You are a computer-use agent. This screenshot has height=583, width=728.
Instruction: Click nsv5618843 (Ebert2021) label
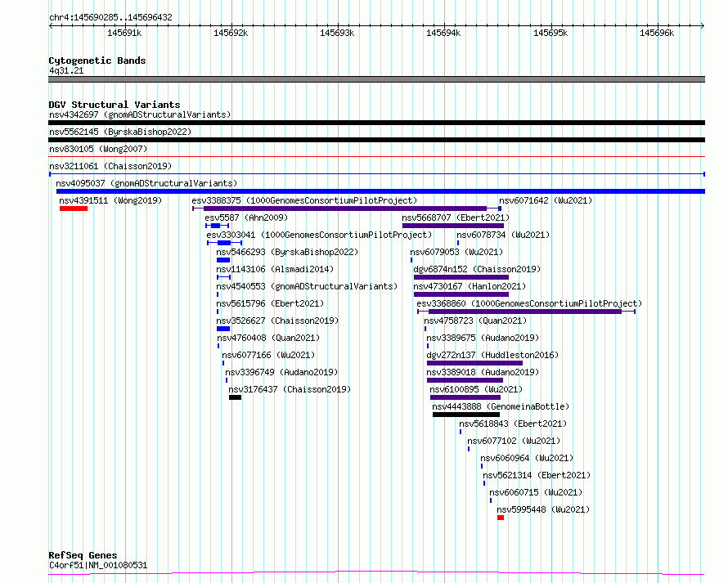click(x=513, y=424)
